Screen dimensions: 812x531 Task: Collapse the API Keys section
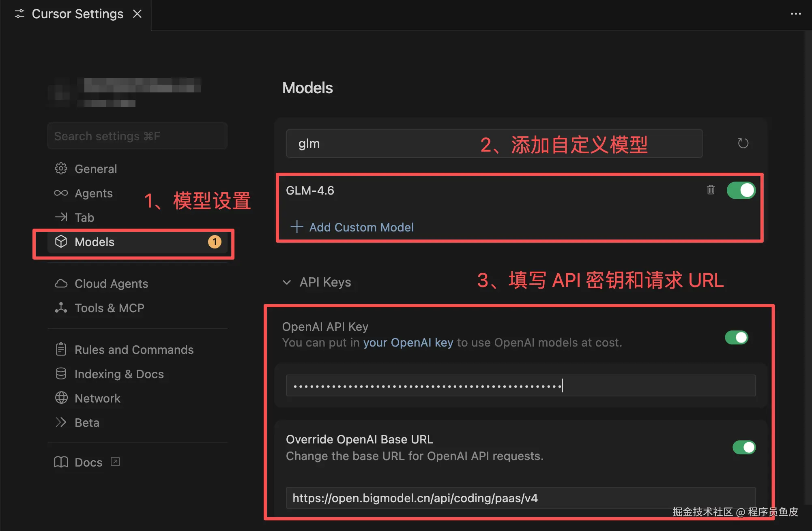click(287, 282)
